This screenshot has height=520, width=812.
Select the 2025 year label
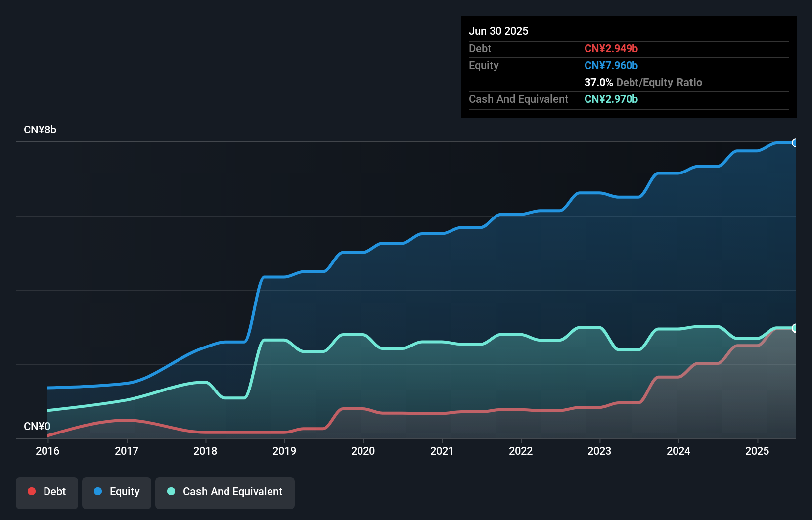(x=757, y=451)
